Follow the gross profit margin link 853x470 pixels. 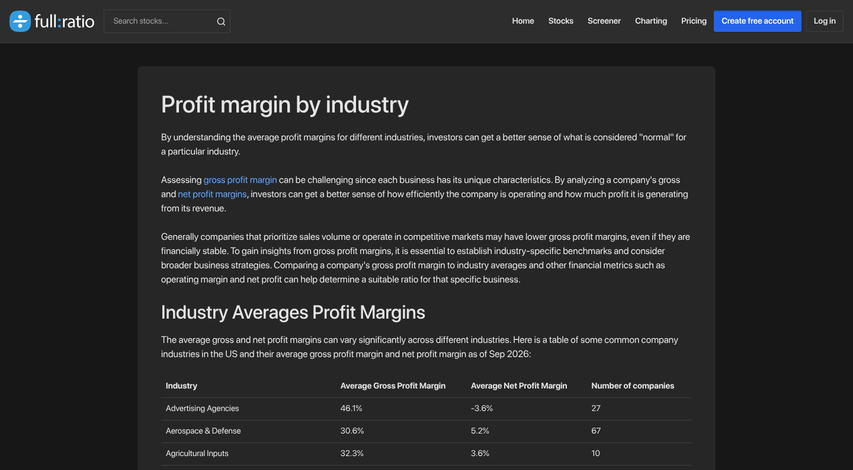coord(240,180)
